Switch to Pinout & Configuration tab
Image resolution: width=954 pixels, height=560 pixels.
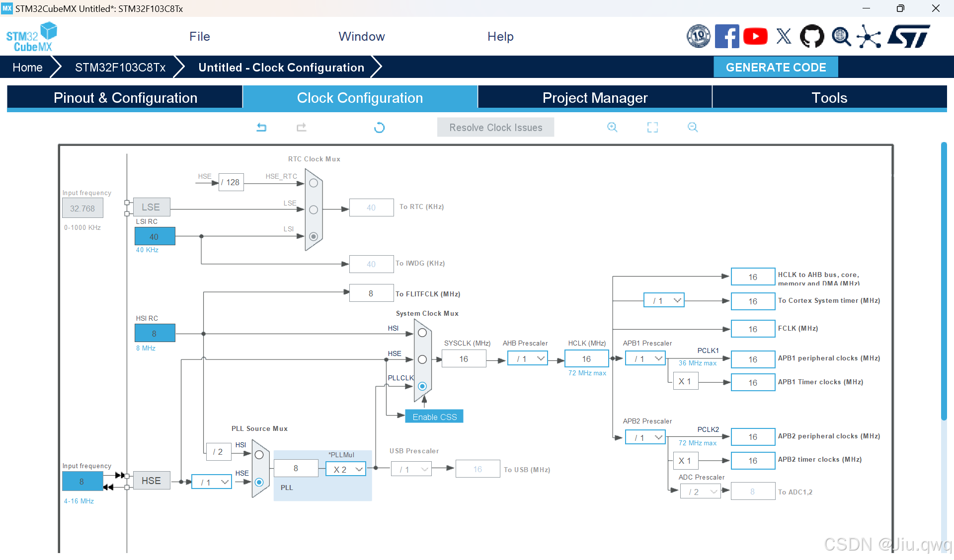click(x=125, y=98)
